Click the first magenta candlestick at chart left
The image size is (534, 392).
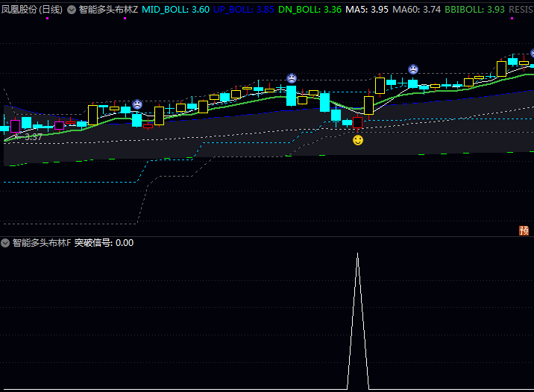click(x=15, y=126)
